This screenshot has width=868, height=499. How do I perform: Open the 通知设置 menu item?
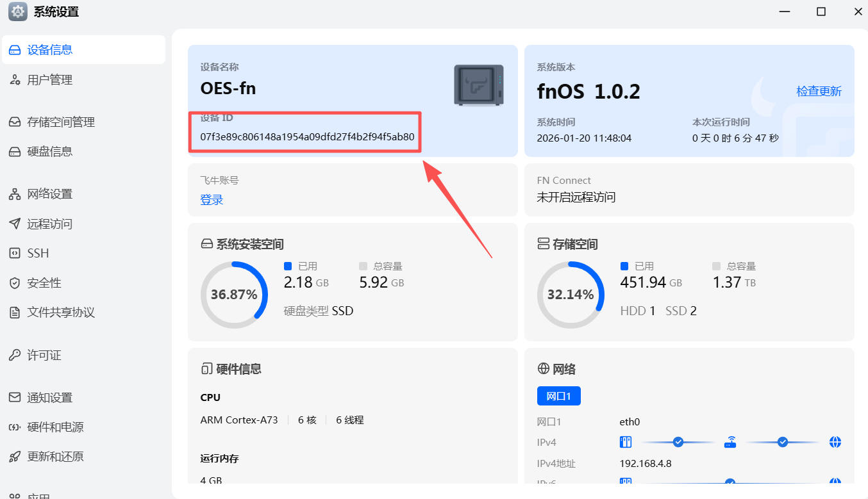point(50,397)
